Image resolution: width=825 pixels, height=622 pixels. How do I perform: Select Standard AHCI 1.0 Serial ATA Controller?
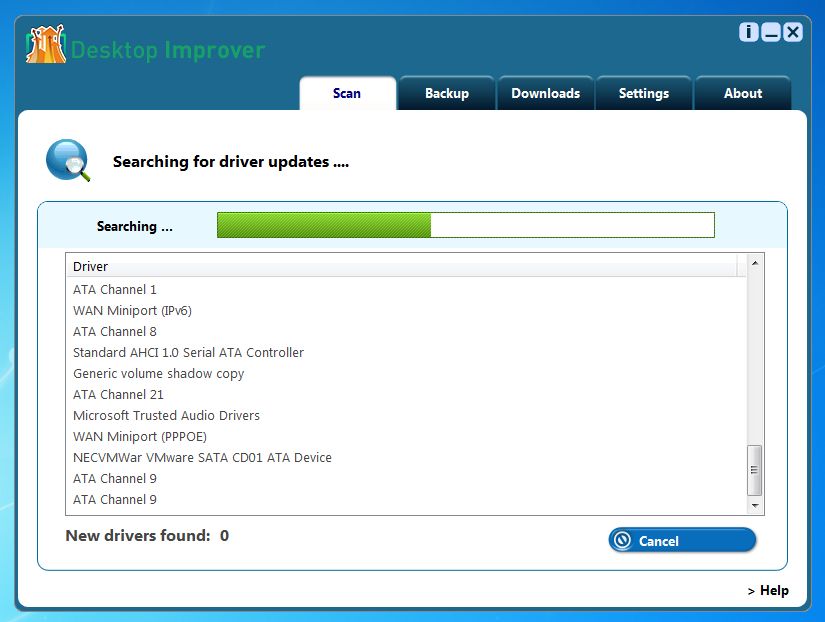(406, 353)
